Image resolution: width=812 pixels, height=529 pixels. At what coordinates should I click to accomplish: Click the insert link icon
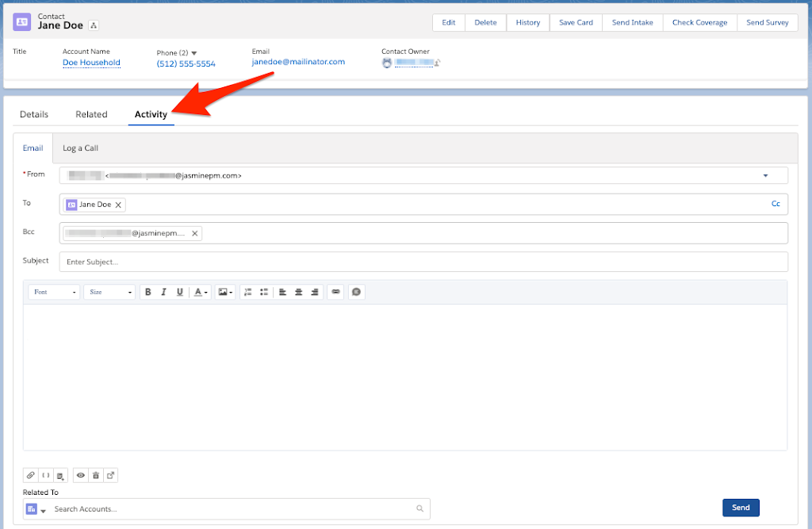pyautogui.click(x=335, y=292)
